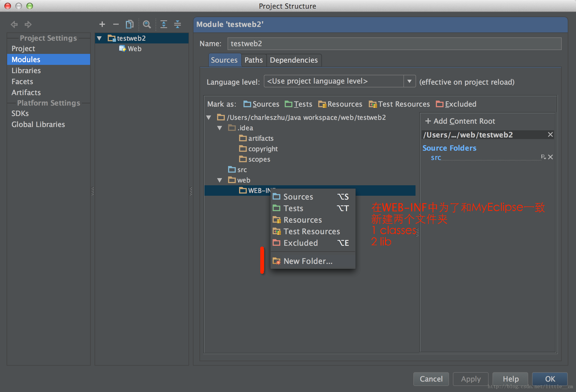Select the src folder in tree

tap(237, 170)
